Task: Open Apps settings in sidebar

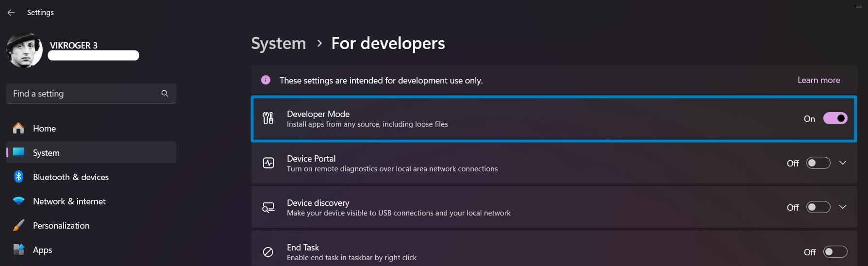Action: (91, 249)
